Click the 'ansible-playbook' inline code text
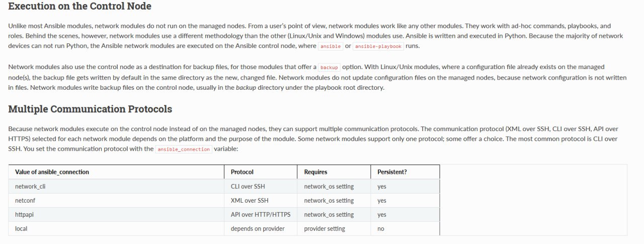 pos(378,46)
